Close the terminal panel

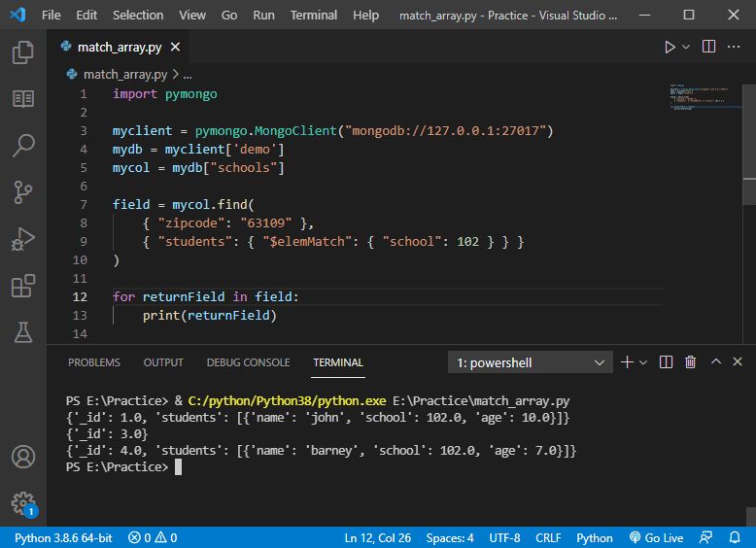738,361
